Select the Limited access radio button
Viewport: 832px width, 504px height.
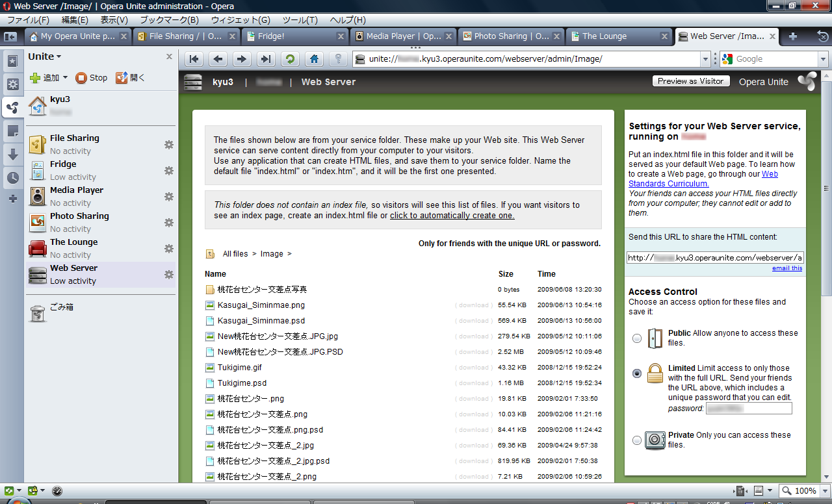637,373
